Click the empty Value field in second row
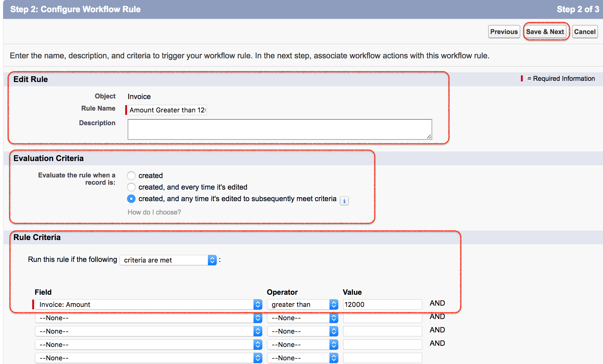Screen dimensions: 603x364 pyautogui.click(x=382, y=318)
